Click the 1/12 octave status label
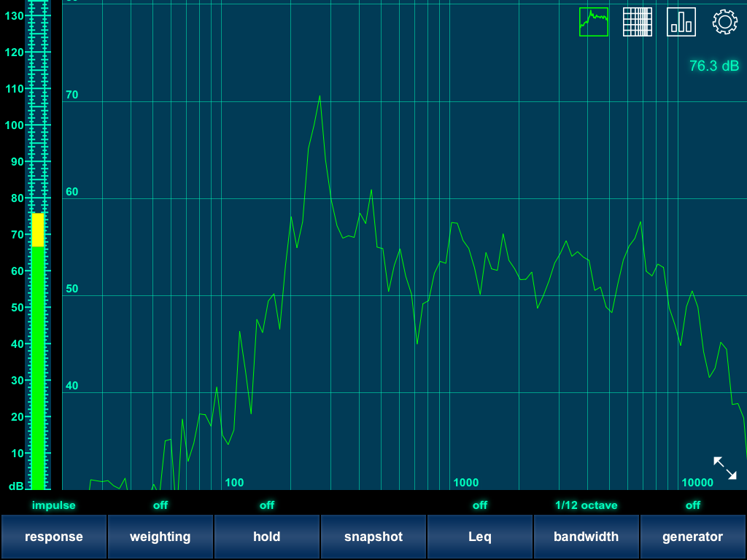This screenshot has width=747, height=560. click(586, 505)
